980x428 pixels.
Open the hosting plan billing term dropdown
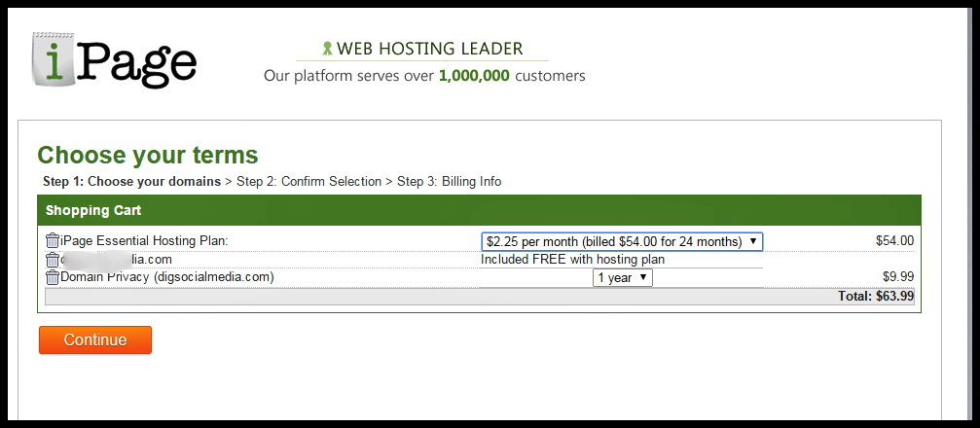pos(622,242)
